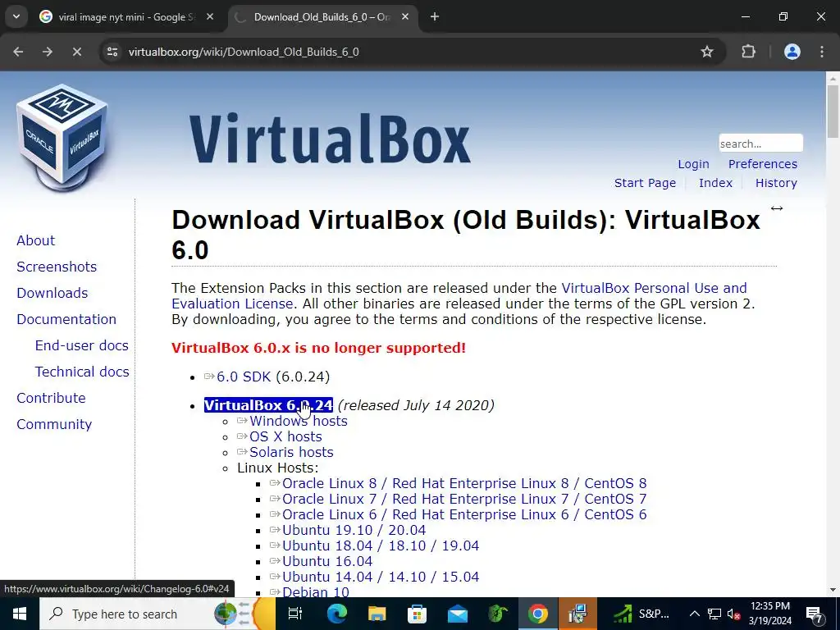The image size is (840, 630).
Task: Open About in sidebar
Action: pyautogui.click(x=35, y=240)
